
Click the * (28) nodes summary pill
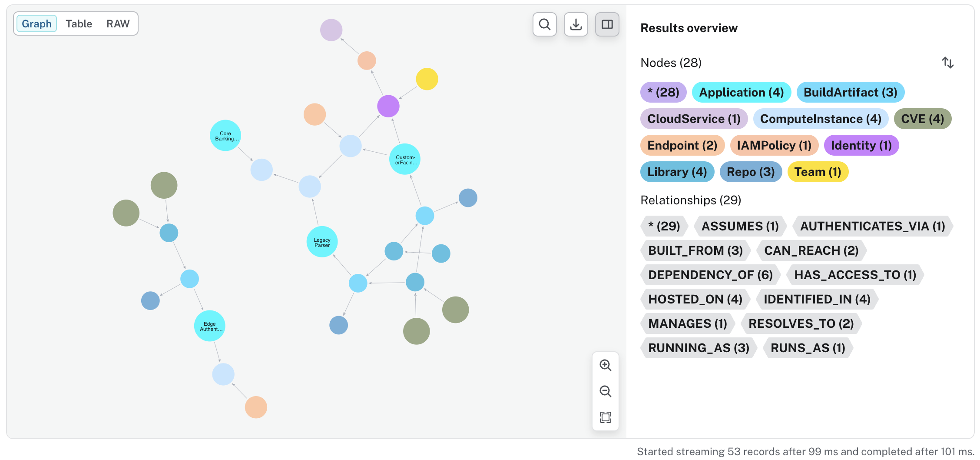663,92
